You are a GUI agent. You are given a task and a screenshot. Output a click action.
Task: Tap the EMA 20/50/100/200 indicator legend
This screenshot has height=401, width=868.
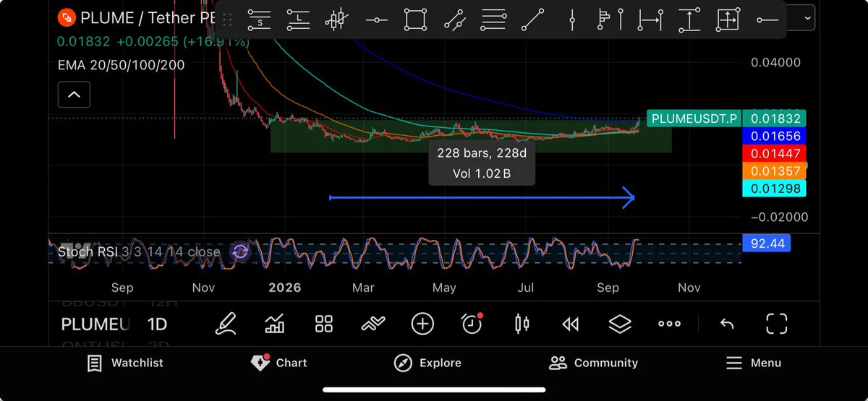click(121, 66)
